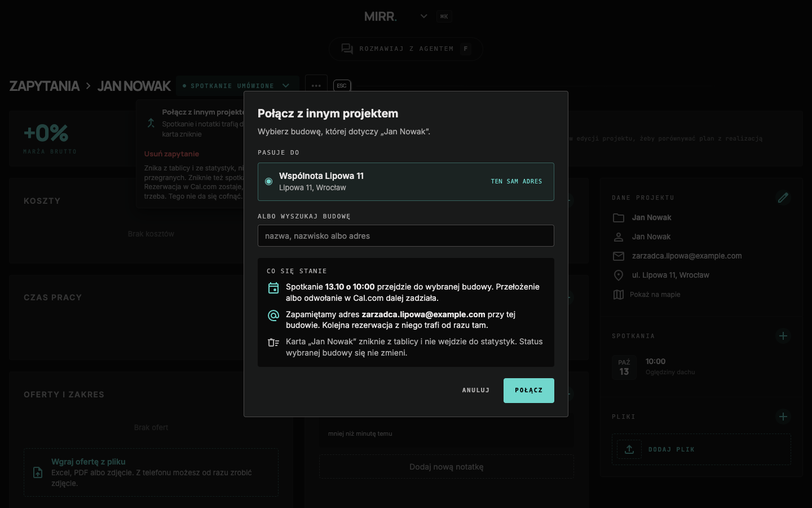Choose Połącz z innym projektem menu entry
This screenshot has width=812, height=508.
point(203,112)
